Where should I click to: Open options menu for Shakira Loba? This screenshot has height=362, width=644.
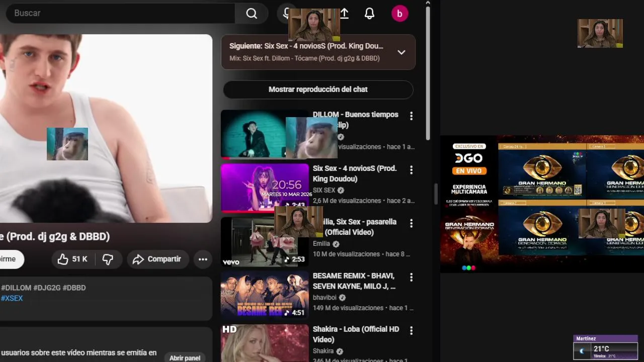coord(411,331)
